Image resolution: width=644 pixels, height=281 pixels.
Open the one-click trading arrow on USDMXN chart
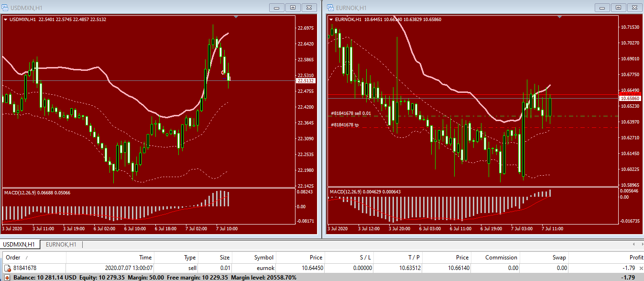click(x=6, y=20)
